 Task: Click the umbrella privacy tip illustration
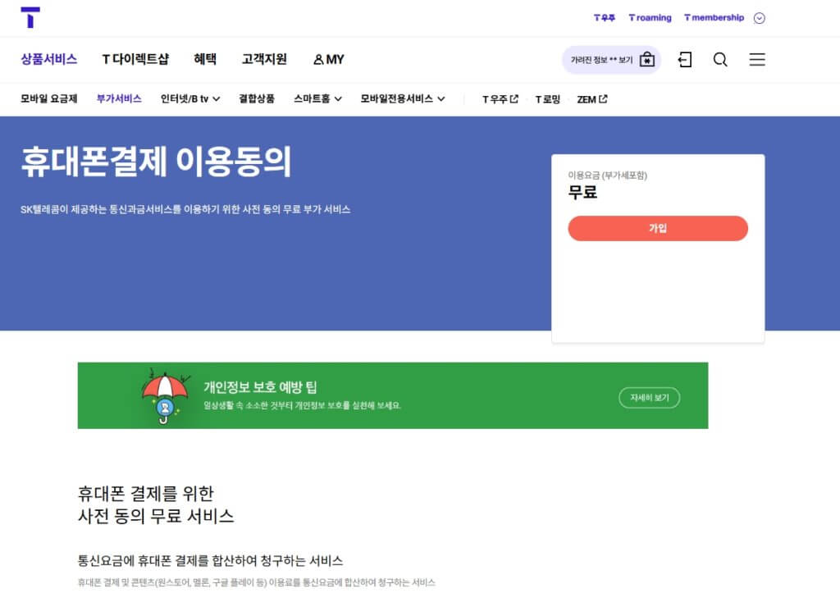pos(165,395)
